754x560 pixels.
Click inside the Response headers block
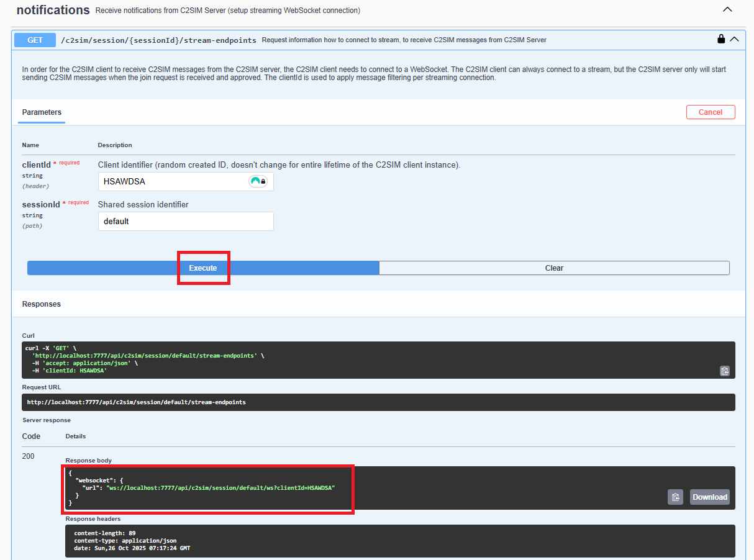[x=248, y=541]
